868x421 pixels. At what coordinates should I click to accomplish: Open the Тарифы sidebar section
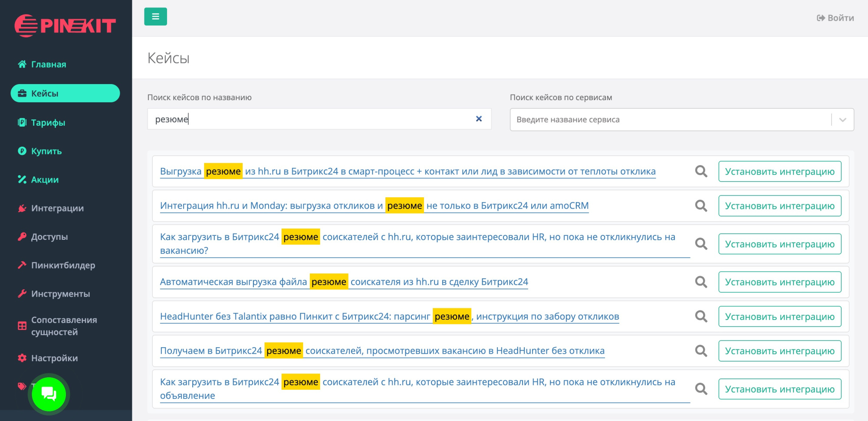(48, 122)
